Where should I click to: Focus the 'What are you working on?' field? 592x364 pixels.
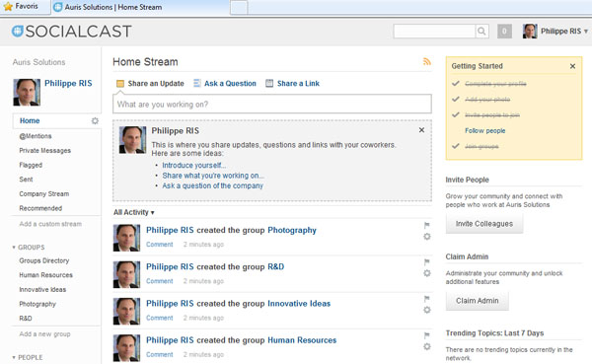coord(272,104)
